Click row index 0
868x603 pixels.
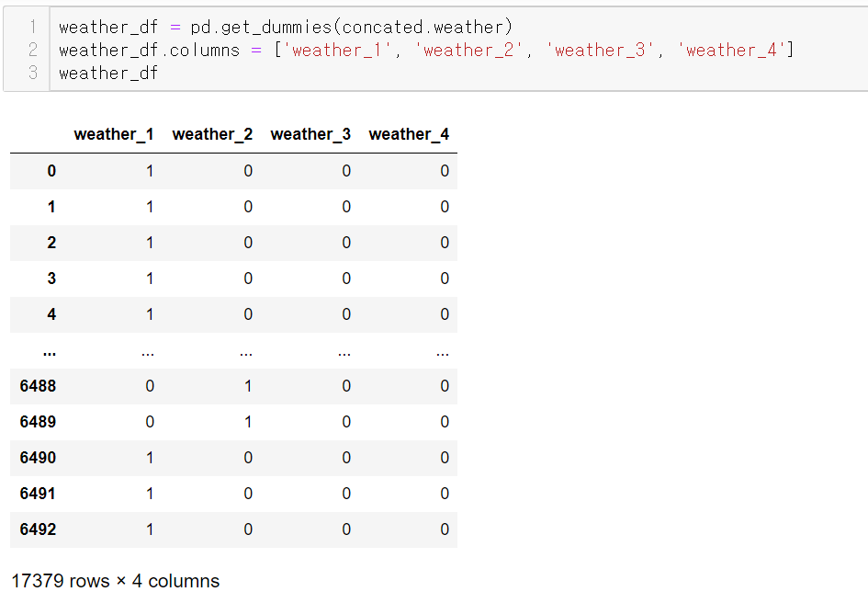click(x=51, y=171)
